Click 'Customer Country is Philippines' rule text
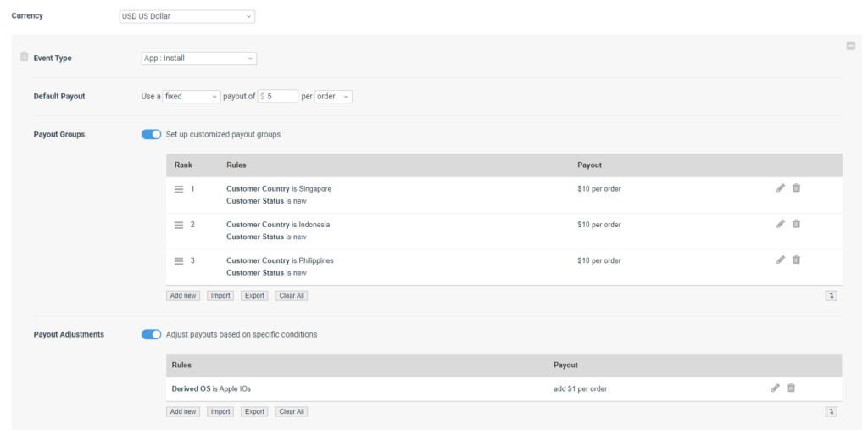This screenshot has width=868, height=430. (280, 261)
